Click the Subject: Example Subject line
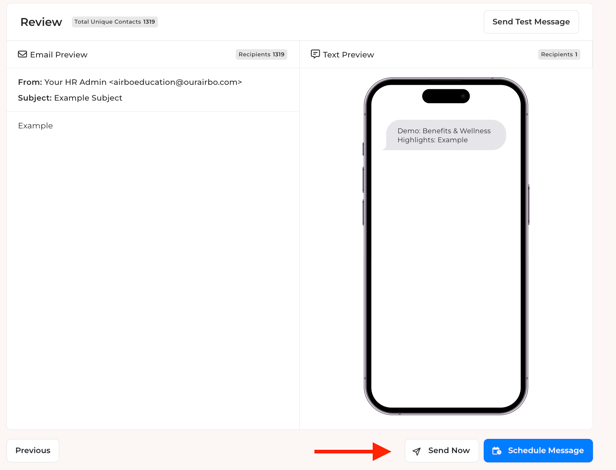 click(70, 98)
